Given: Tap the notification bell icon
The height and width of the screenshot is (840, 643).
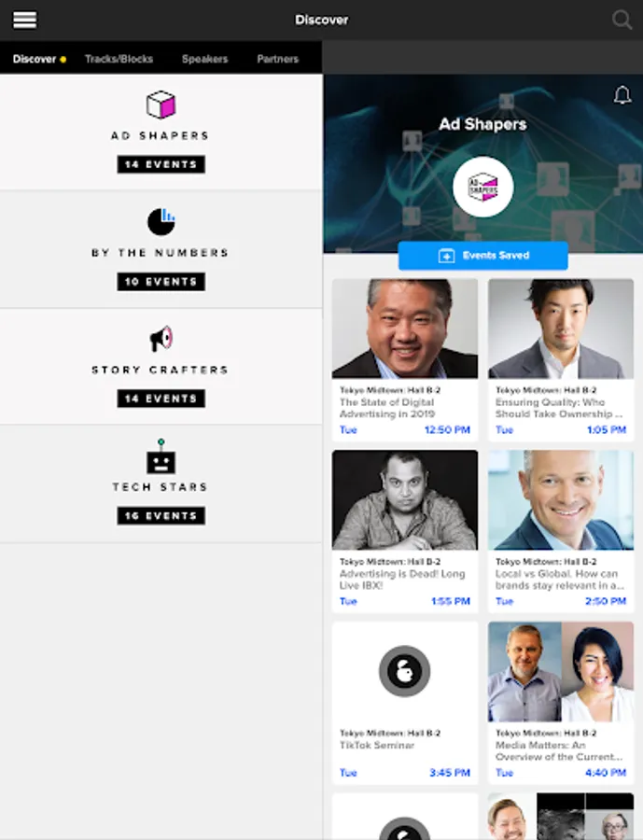Looking at the screenshot, I should click(x=622, y=95).
